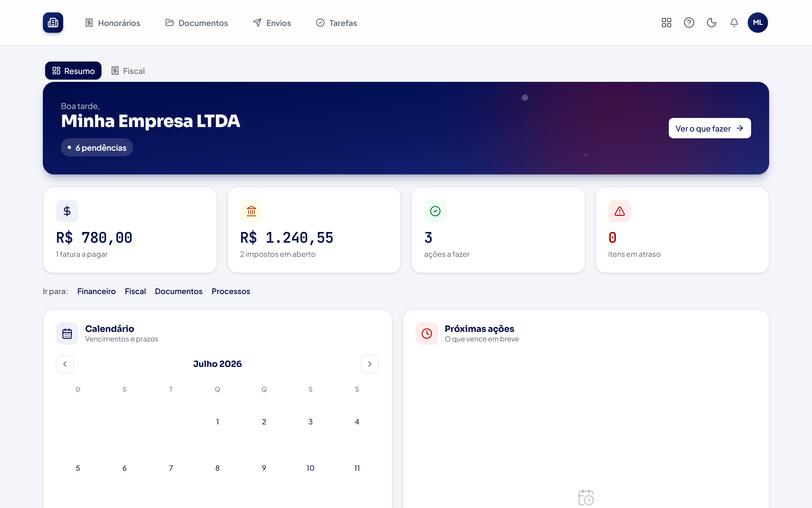Go to Documentos quick link
This screenshot has height=508, width=812.
(x=178, y=291)
